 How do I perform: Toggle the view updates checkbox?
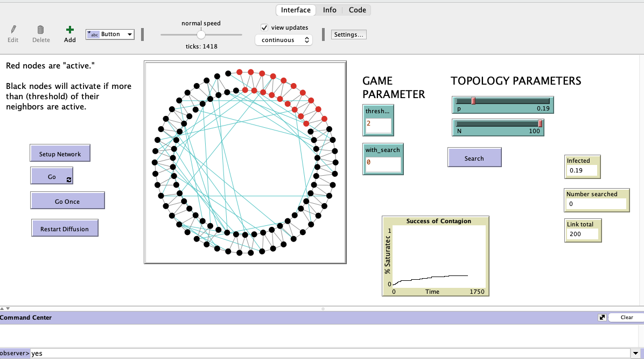(264, 27)
